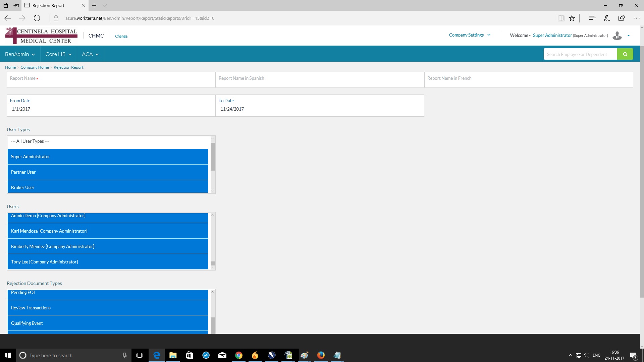This screenshot has height=362, width=644.
Task: Click the green employee search button
Action: pyautogui.click(x=625, y=54)
